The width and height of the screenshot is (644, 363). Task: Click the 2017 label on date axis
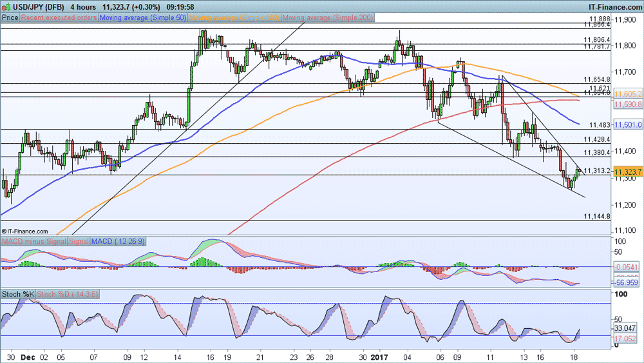pyautogui.click(x=379, y=357)
